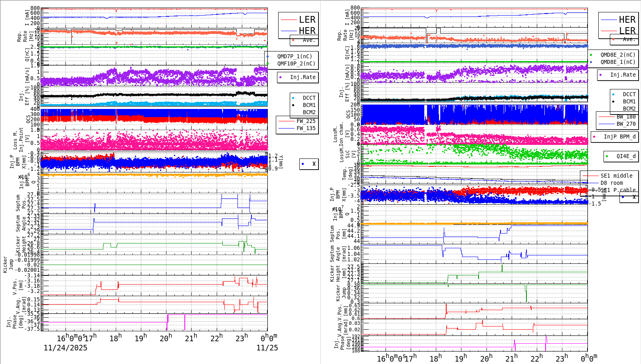Select the orange Ave. marker icon

pos(293,40)
